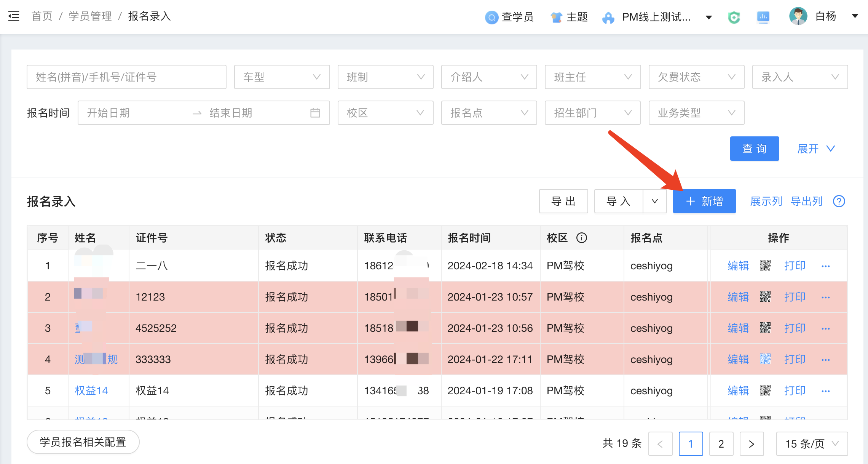Click the 新增 button
The height and width of the screenshot is (464, 868).
(704, 201)
